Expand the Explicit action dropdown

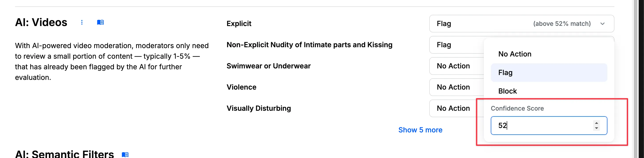point(521,24)
